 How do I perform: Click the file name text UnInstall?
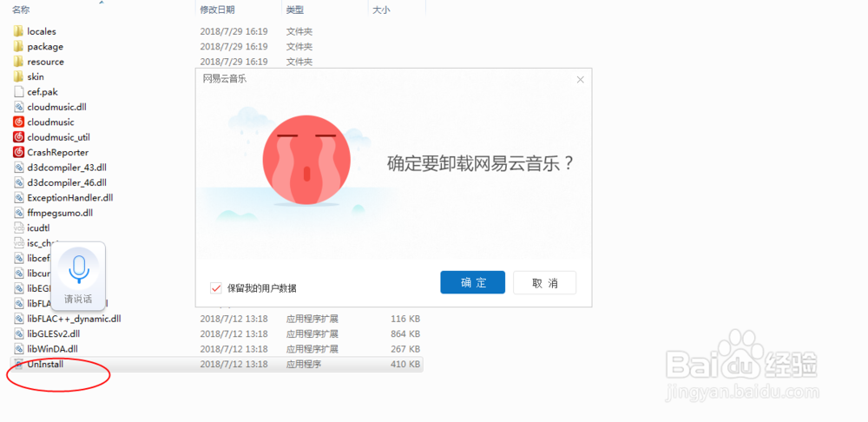pos(45,364)
